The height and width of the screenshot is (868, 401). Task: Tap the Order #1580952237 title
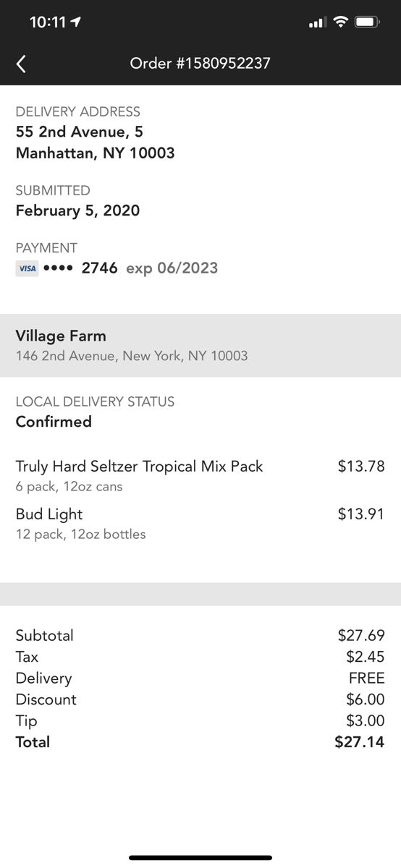pos(200,63)
